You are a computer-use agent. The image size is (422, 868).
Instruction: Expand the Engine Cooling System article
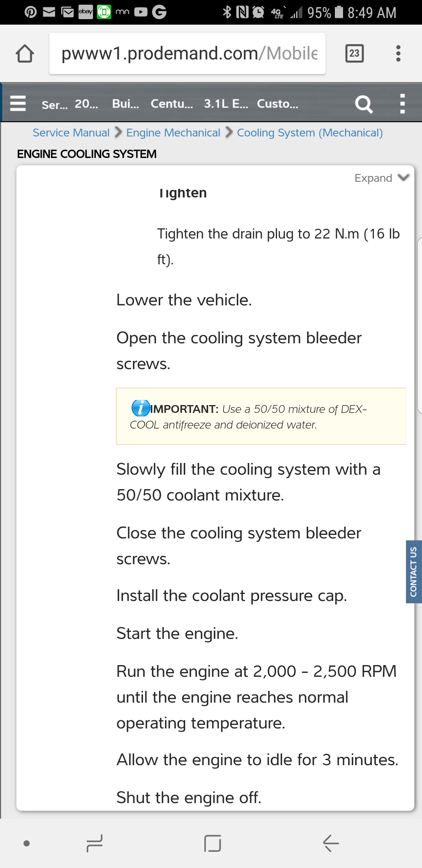click(381, 178)
